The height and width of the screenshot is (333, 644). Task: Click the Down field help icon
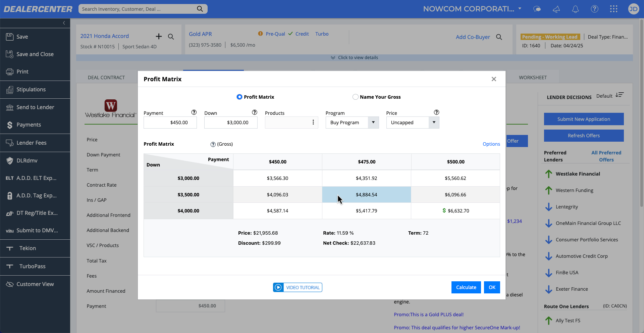tap(255, 112)
